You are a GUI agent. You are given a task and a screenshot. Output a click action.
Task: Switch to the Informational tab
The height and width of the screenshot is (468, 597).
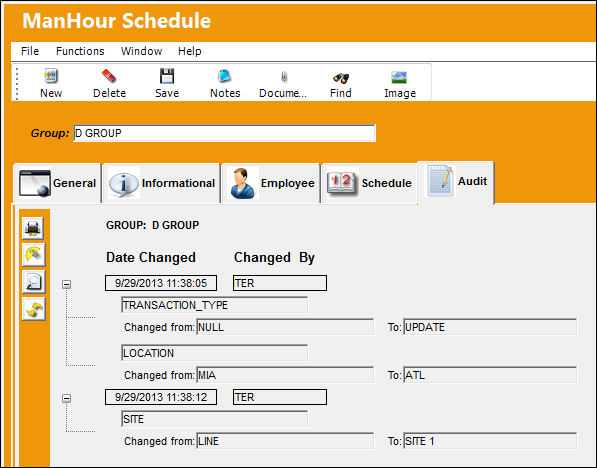coord(161,183)
